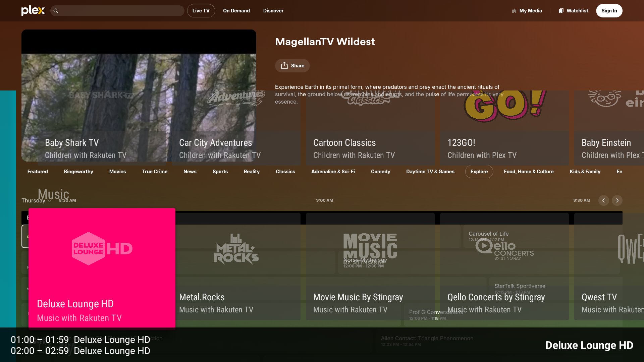Viewport: 644px width, 362px height.
Task: Select the Daytime TV & Games category
Action: click(x=430, y=172)
